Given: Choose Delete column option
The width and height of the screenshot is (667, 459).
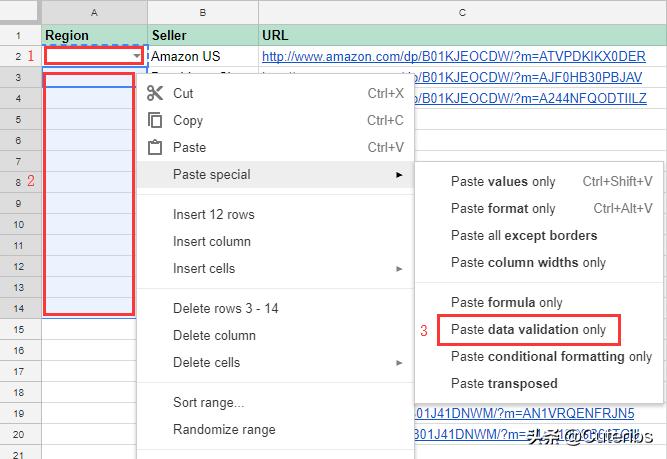Looking at the screenshot, I should pyautogui.click(x=276, y=336).
